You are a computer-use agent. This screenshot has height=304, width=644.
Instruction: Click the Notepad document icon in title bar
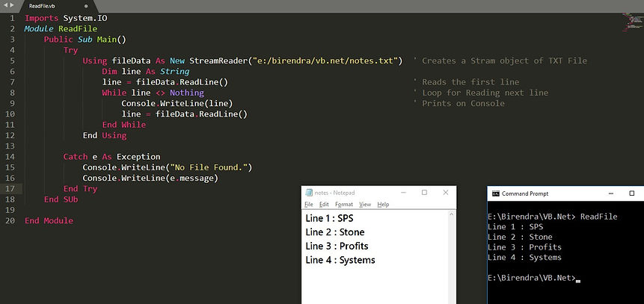pyautogui.click(x=309, y=193)
